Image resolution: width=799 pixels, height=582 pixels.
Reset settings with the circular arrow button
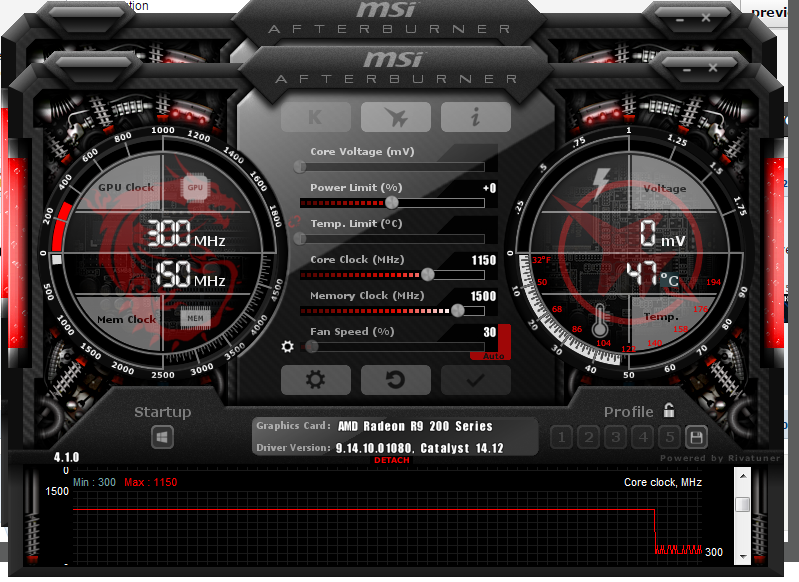395,380
